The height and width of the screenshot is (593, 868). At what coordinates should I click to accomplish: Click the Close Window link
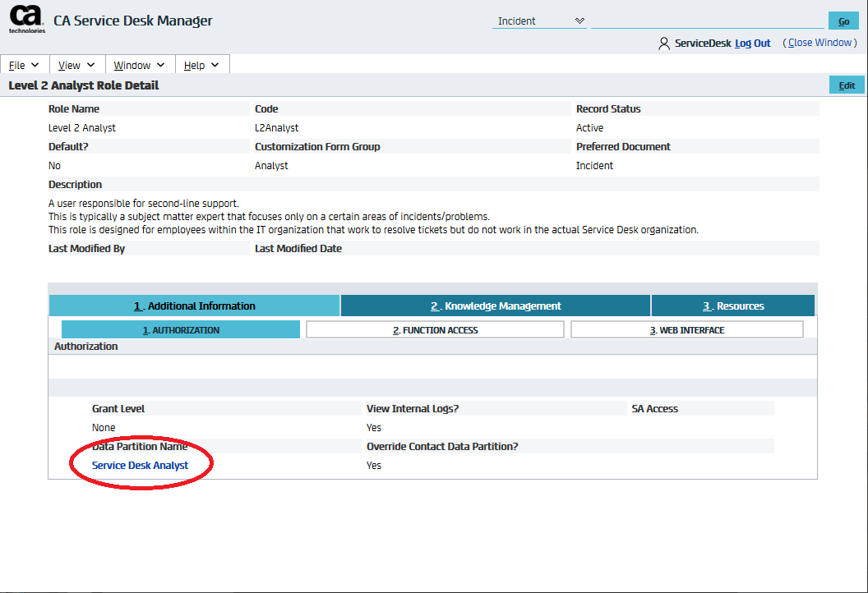[x=820, y=43]
